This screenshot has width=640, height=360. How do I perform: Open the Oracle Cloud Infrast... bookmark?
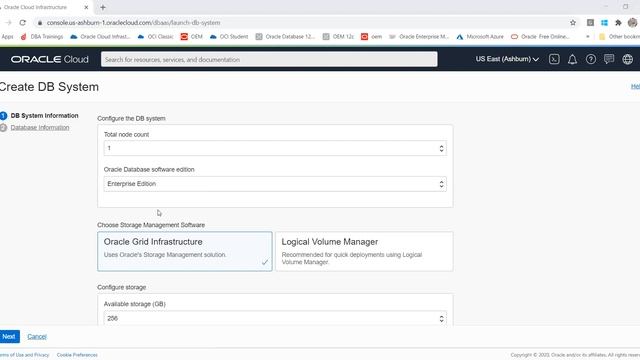click(100, 37)
